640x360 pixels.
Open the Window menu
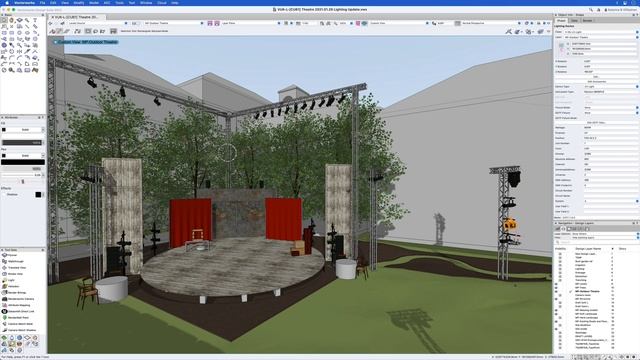[146, 2]
